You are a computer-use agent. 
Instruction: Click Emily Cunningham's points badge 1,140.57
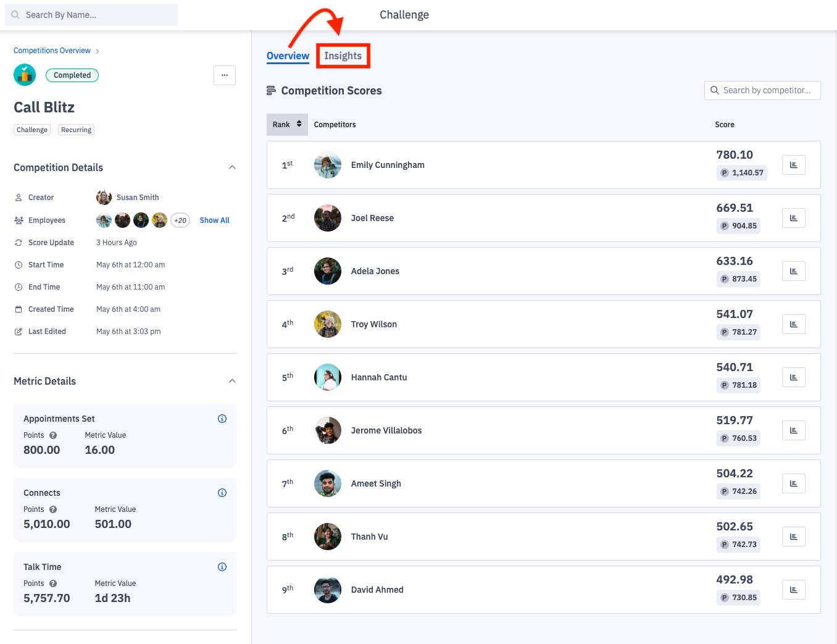(x=742, y=173)
